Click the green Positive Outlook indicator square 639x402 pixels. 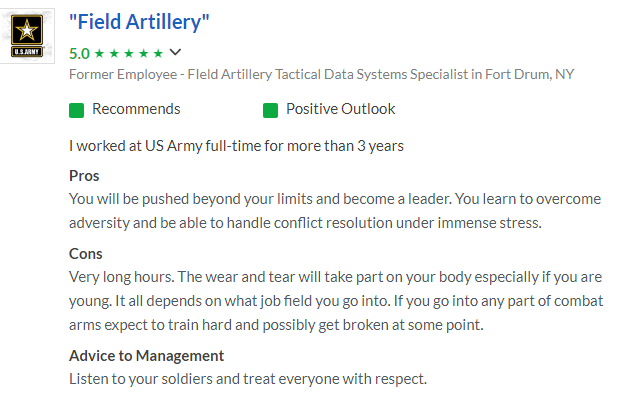pyautogui.click(x=270, y=110)
